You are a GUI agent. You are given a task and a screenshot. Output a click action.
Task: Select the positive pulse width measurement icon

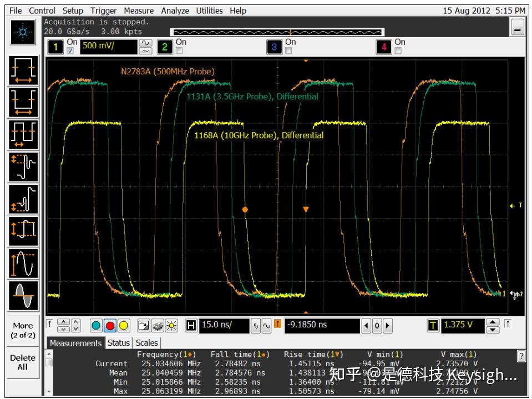point(23,70)
